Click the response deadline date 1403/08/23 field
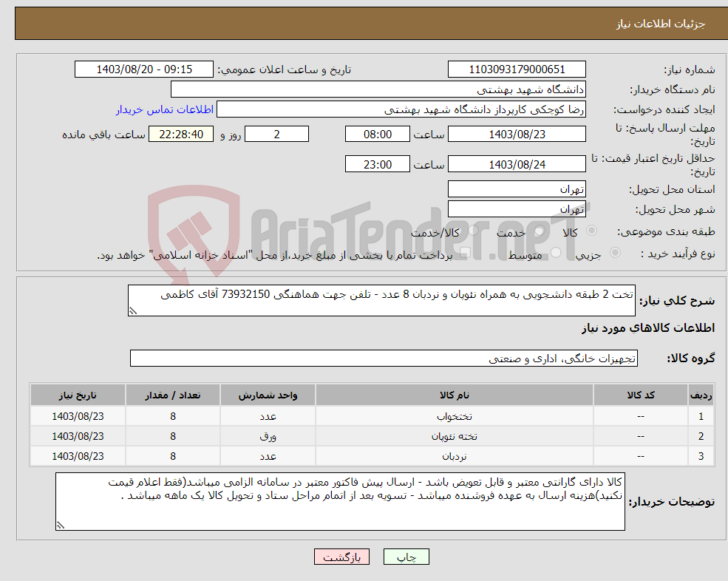 tap(517, 135)
